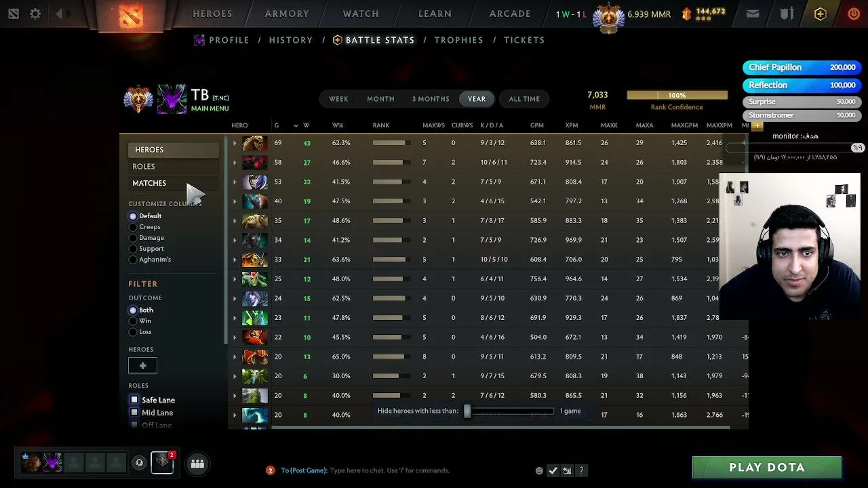Select the Creeps columns radio button
This screenshot has width=868, height=488.
pyautogui.click(x=133, y=227)
